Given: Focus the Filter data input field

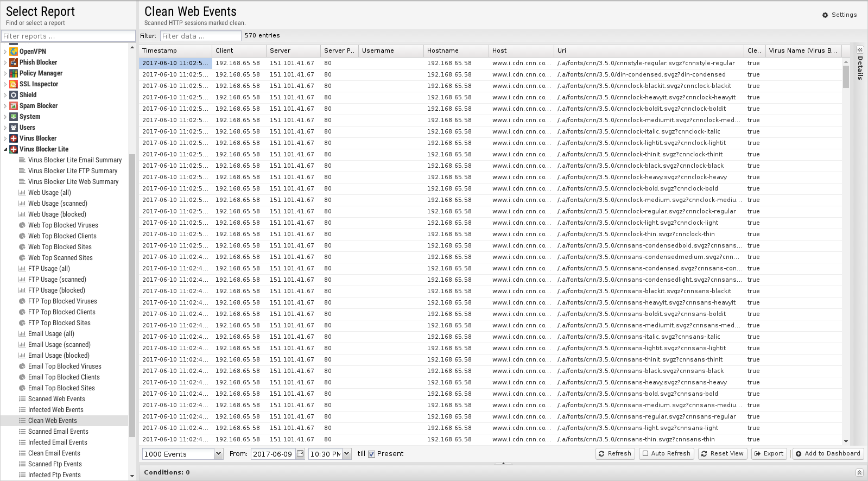Looking at the screenshot, I should [201, 36].
